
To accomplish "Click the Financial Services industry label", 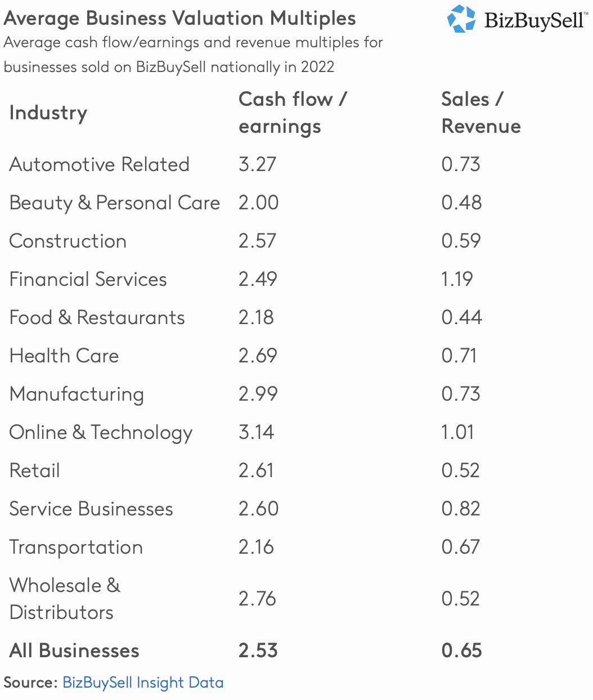I will (x=88, y=279).
